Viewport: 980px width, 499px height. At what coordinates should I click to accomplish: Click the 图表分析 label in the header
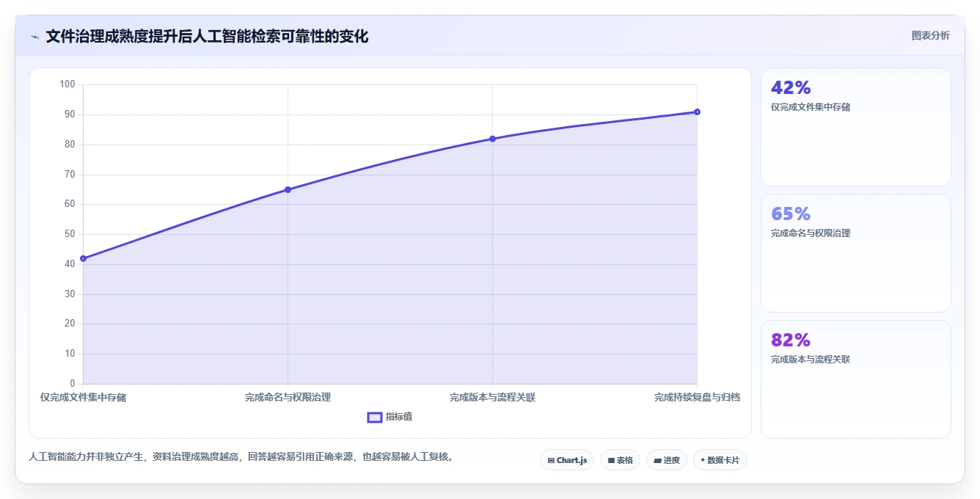click(x=930, y=35)
